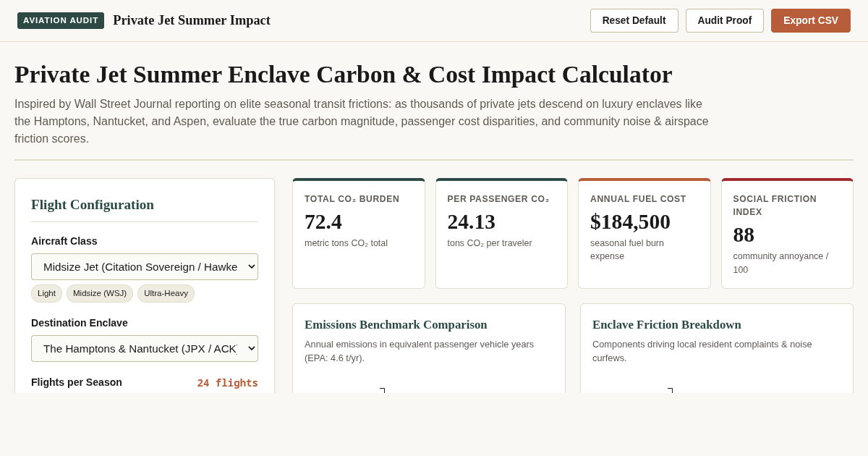This screenshot has height=456, width=868.
Task: Export results with Export CSV
Action: click(x=811, y=20)
